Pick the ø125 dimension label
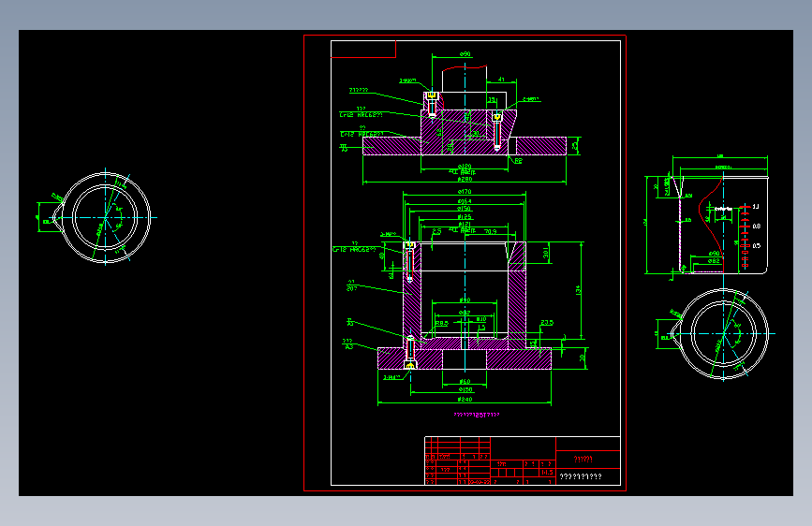 465,217
